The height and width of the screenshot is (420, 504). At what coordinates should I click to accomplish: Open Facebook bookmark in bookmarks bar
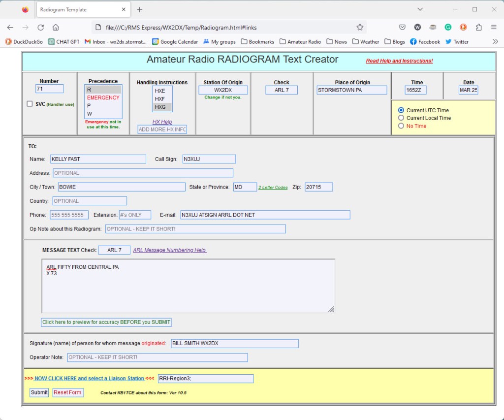coord(425,42)
